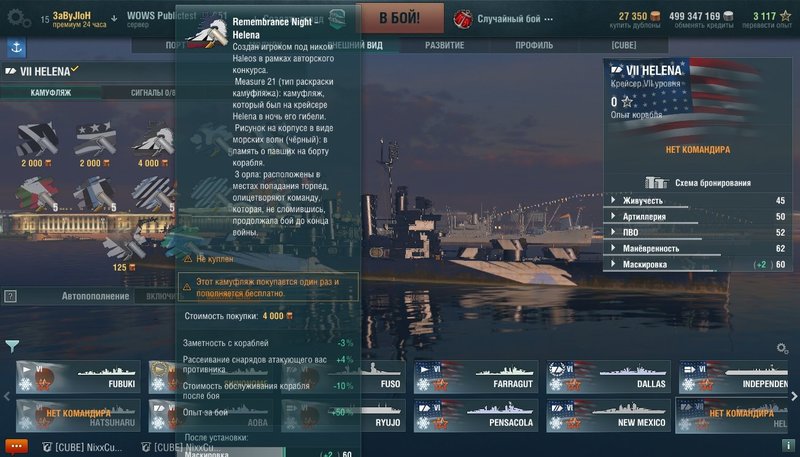Switch to the ПРОФИЛЬ tab
800x457 pixels.
click(534, 45)
